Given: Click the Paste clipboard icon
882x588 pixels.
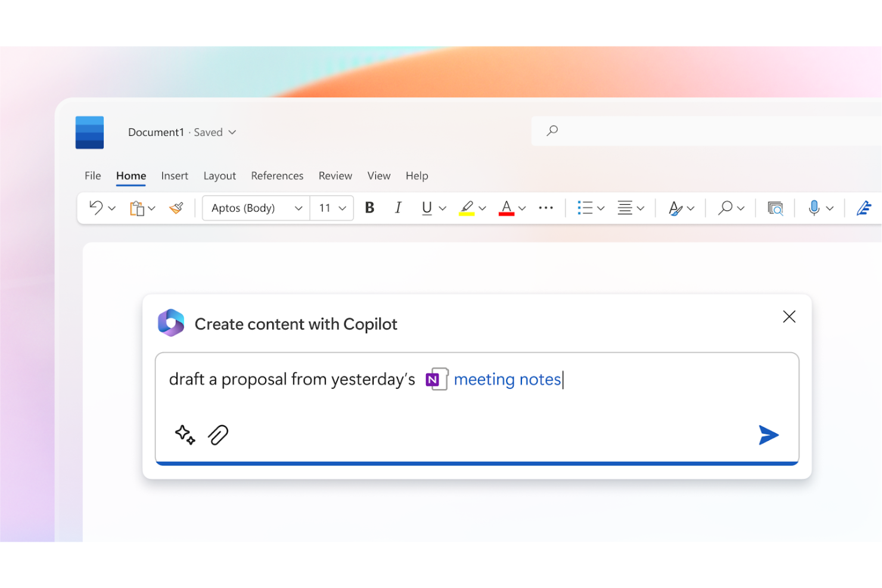Looking at the screenshot, I should [x=137, y=208].
